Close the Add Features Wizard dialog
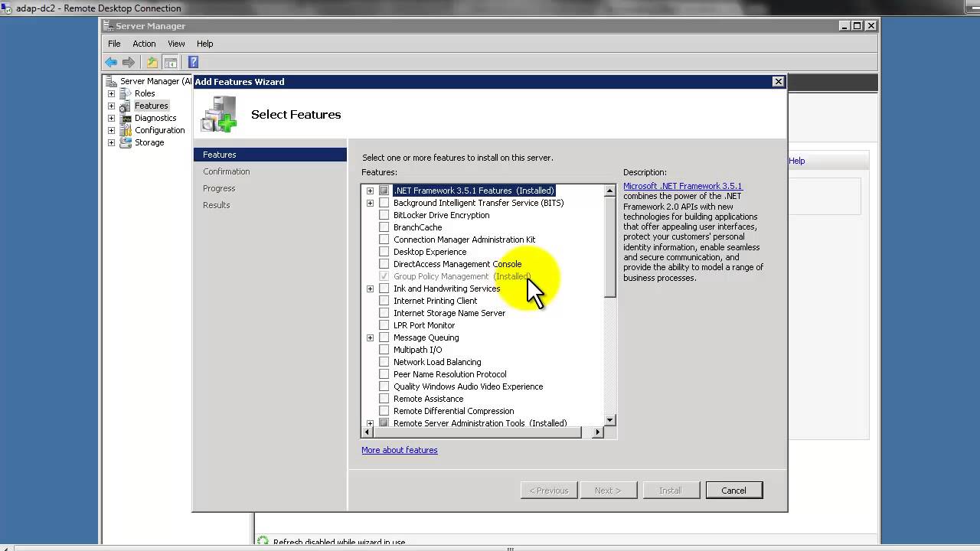The image size is (980, 551). coord(778,81)
